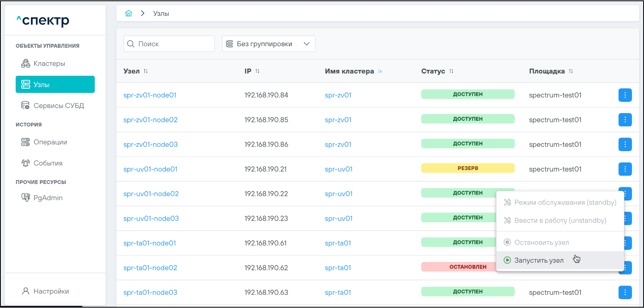Sort table by Статус column

click(451, 71)
